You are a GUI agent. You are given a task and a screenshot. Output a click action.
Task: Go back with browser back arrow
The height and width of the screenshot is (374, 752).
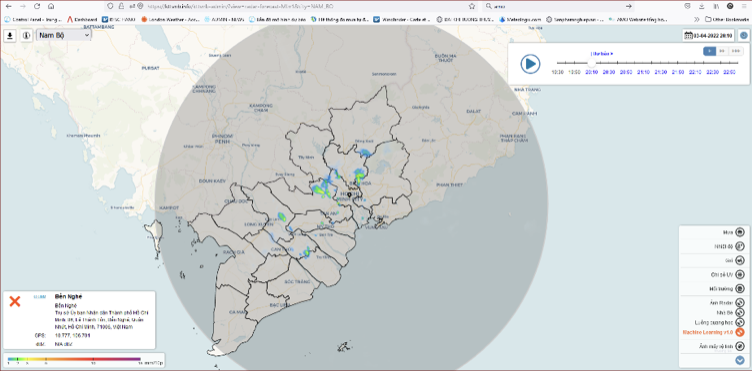pos(8,6)
